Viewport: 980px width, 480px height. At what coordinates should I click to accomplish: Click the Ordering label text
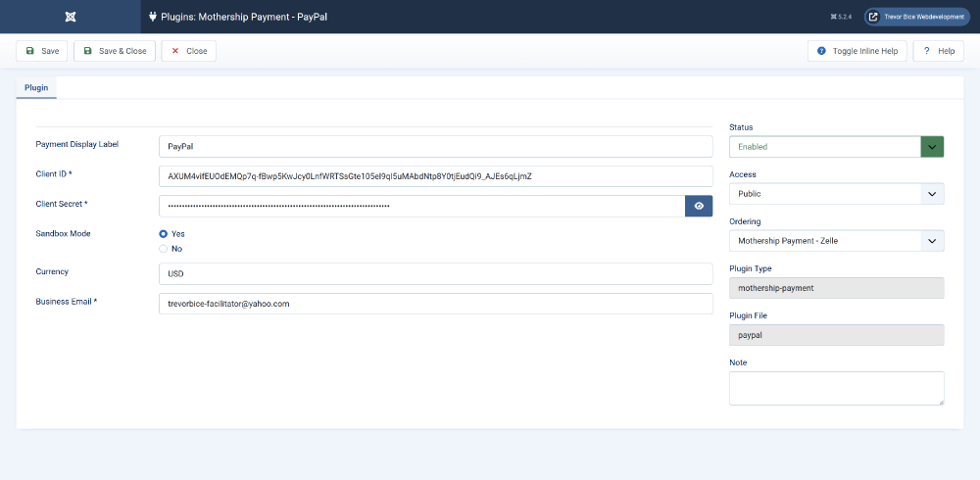pos(745,221)
